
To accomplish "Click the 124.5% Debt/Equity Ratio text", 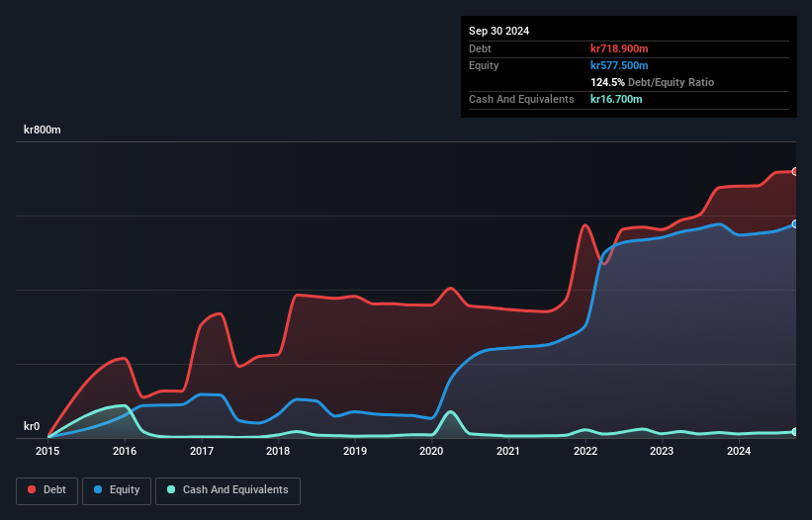I will click(x=652, y=82).
